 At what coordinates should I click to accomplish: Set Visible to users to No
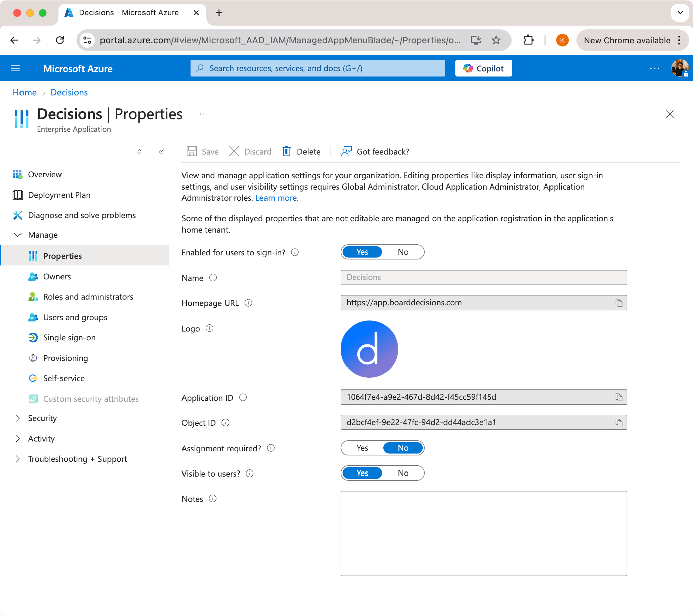[403, 473]
